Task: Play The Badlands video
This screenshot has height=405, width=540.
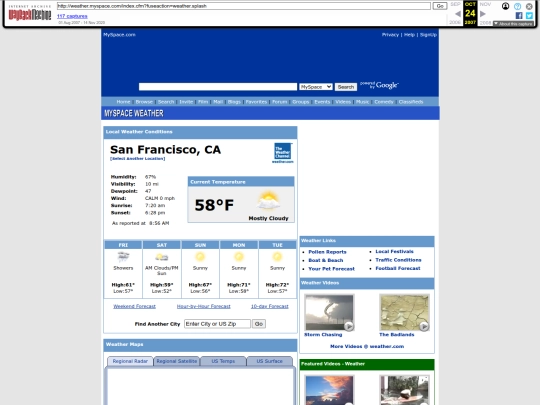Action: [424, 326]
